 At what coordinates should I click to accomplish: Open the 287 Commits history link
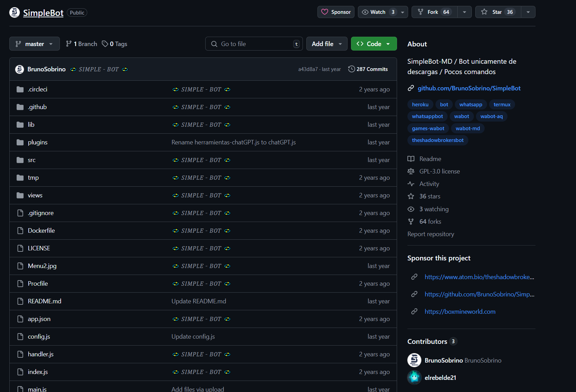coord(368,69)
